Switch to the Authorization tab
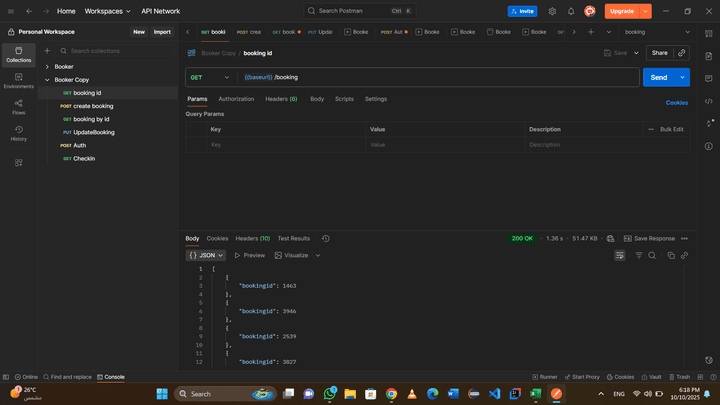This screenshot has height=405, width=720. click(236, 99)
